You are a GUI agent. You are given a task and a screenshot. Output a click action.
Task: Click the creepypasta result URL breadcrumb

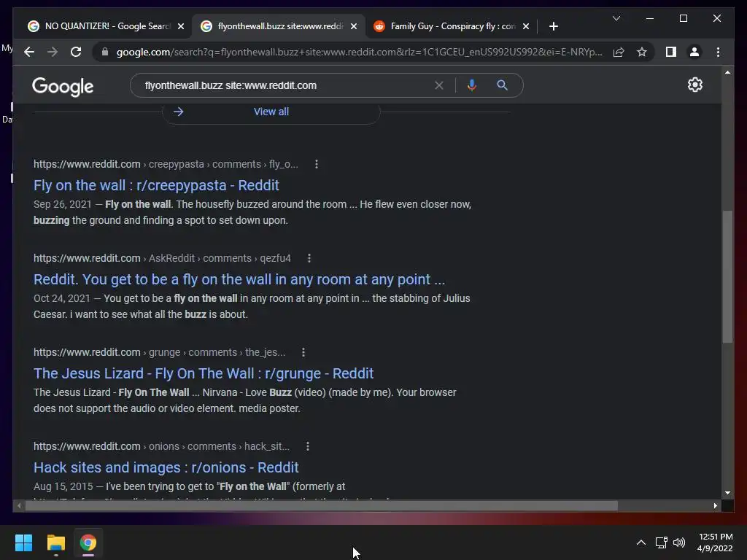click(166, 164)
